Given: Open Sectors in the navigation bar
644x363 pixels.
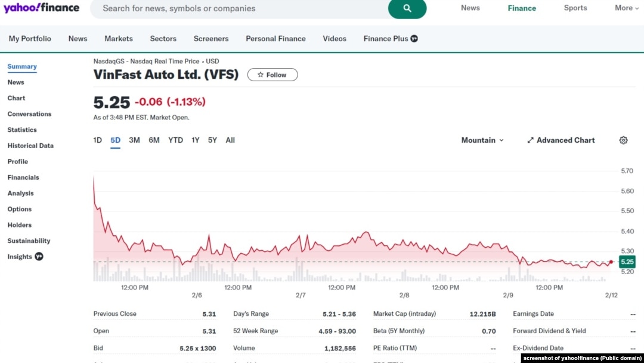Looking at the screenshot, I should pos(163,39).
